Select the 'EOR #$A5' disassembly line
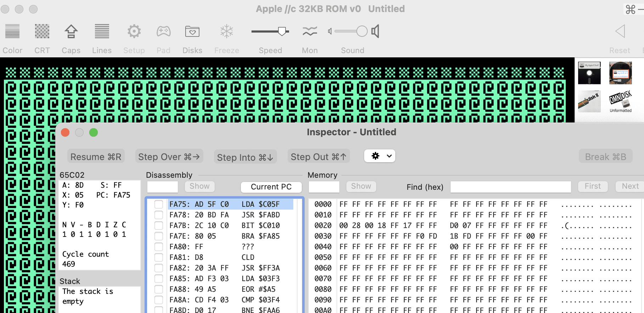Image resolution: width=644 pixels, height=313 pixels. tap(230, 289)
